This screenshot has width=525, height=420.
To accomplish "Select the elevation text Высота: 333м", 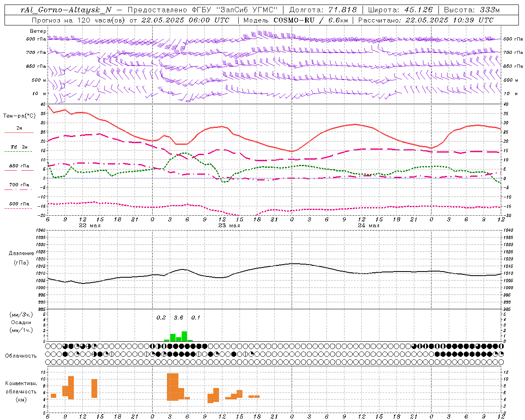I will tap(472, 10).
